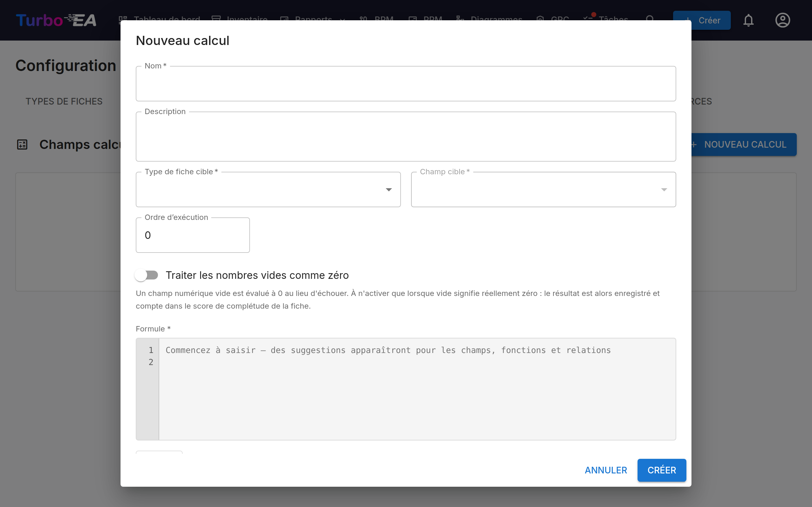Open the Champ cible dropdown arrow
812x507 pixels.
(664, 190)
